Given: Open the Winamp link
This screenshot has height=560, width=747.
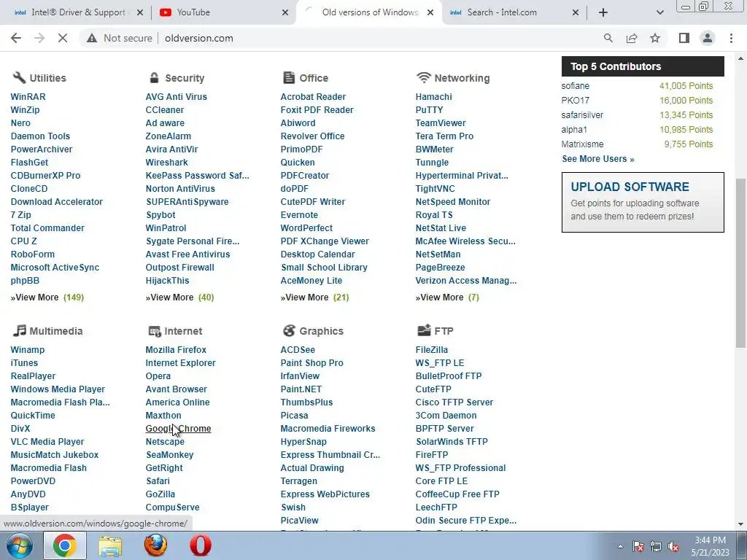Looking at the screenshot, I should point(27,349).
